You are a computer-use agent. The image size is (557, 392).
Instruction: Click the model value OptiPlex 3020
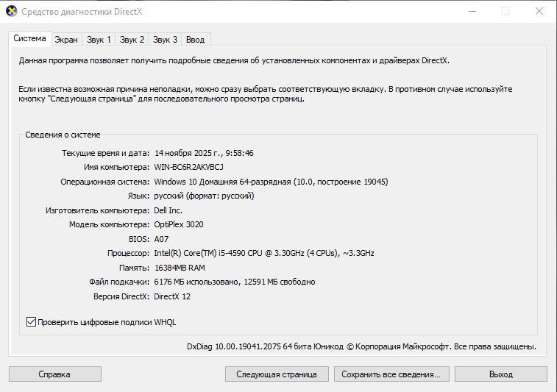tap(179, 224)
